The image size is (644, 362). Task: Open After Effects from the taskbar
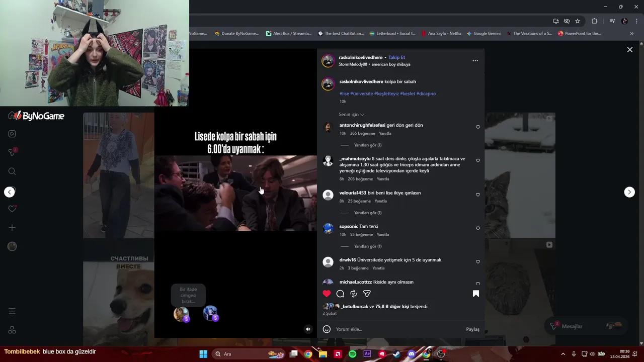tap(367, 354)
